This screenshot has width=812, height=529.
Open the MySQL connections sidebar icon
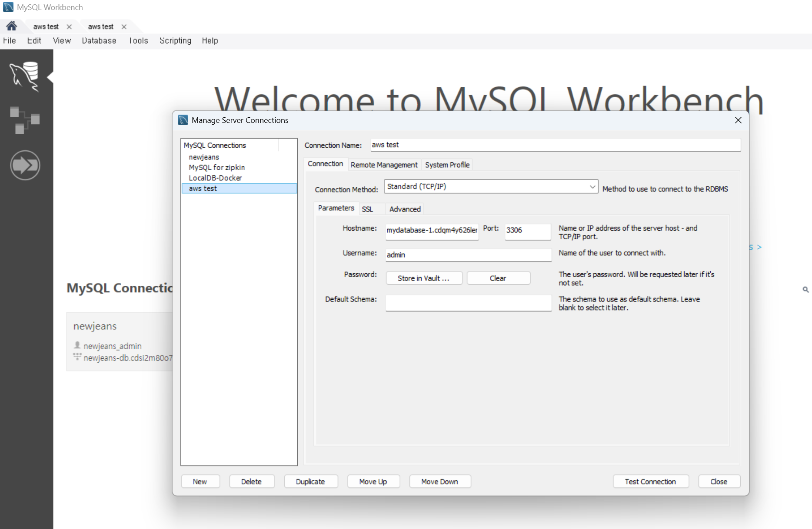coord(25,76)
